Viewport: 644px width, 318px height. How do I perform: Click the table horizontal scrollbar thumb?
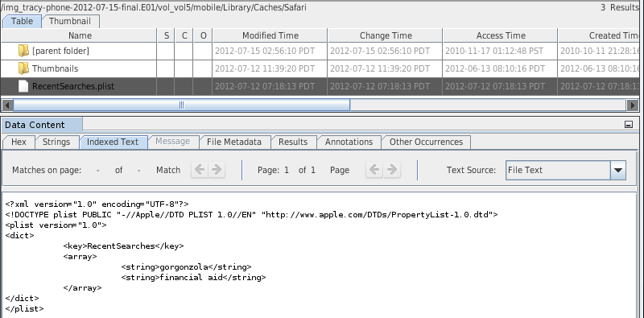point(182,105)
